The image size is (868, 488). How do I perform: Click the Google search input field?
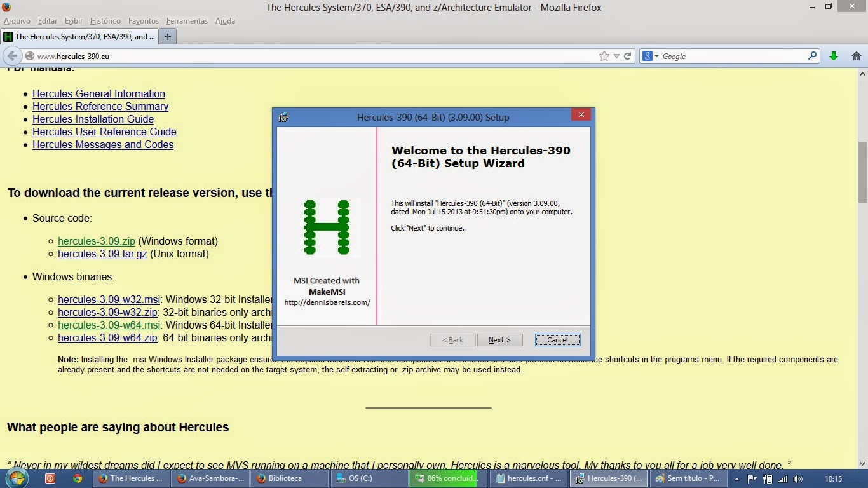(x=734, y=56)
